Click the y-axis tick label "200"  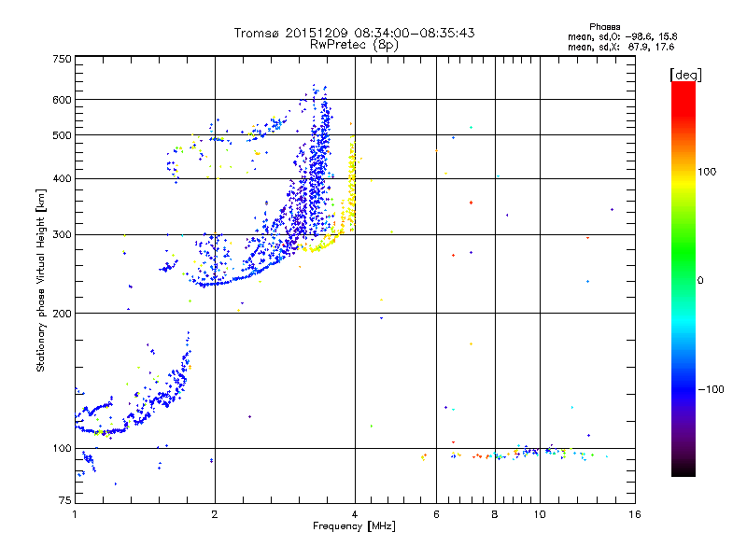(x=62, y=314)
